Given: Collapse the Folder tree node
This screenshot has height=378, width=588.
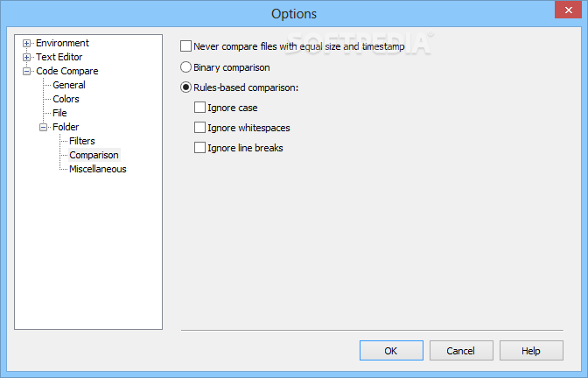Looking at the screenshot, I should pyautogui.click(x=44, y=127).
